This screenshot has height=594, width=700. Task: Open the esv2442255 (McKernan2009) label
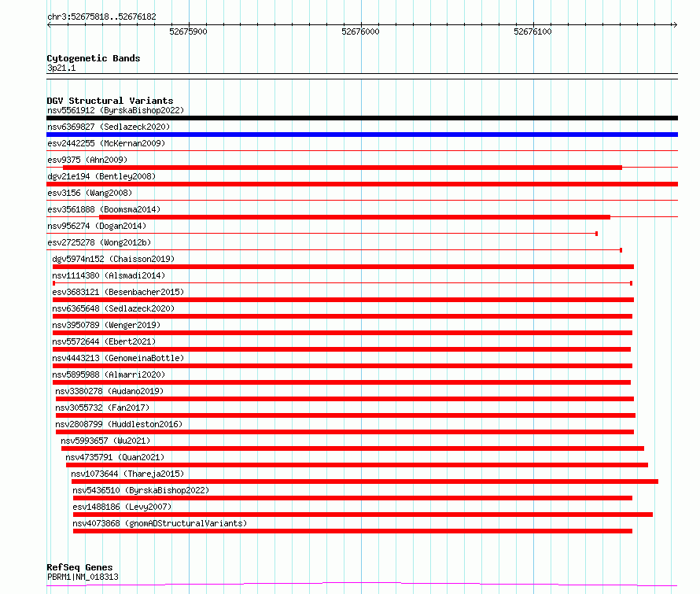point(106,143)
